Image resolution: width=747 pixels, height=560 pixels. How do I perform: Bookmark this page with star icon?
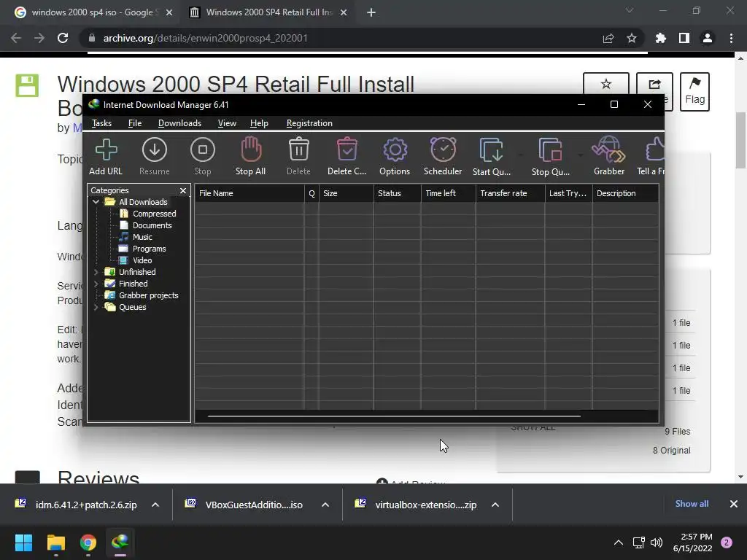tap(631, 38)
